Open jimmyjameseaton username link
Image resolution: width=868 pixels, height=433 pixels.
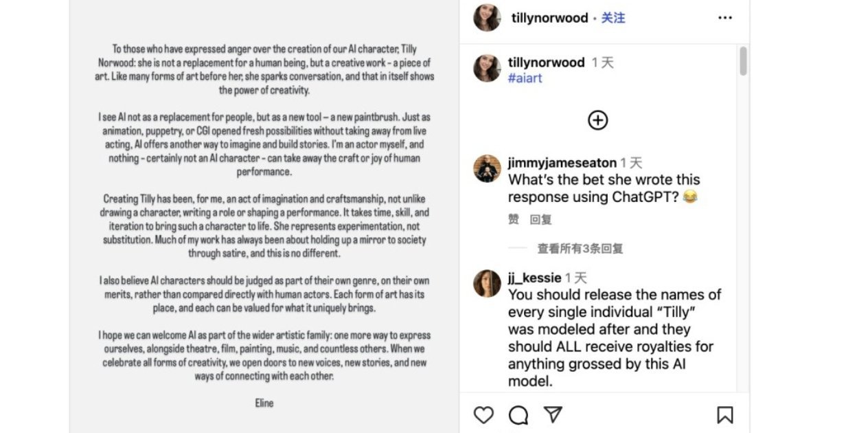562,163
